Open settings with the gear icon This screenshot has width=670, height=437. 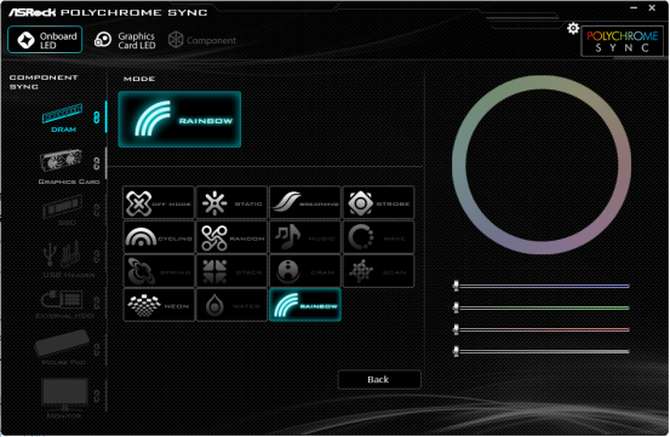point(572,28)
